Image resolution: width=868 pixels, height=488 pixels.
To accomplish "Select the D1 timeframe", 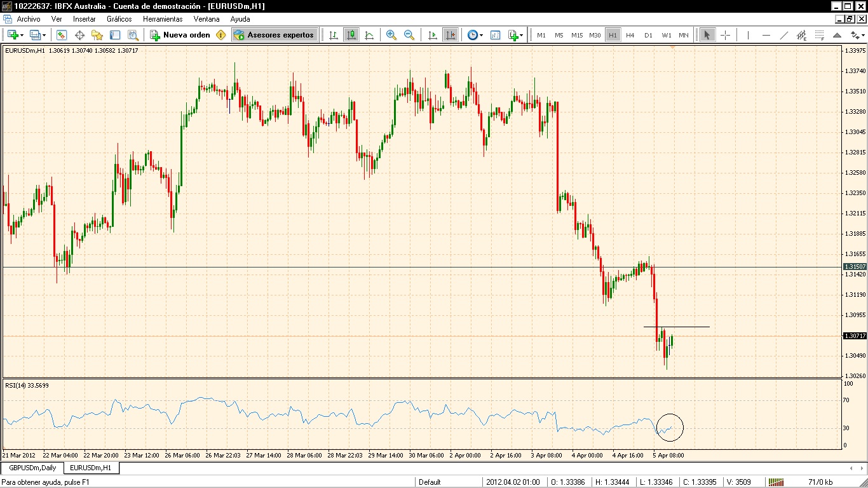I will [648, 35].
